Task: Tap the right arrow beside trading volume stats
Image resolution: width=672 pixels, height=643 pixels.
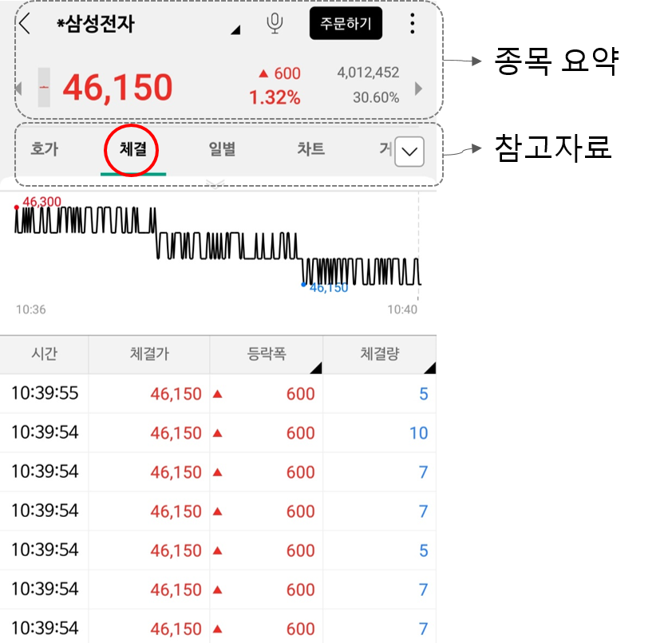Action: tap(418, 88)
